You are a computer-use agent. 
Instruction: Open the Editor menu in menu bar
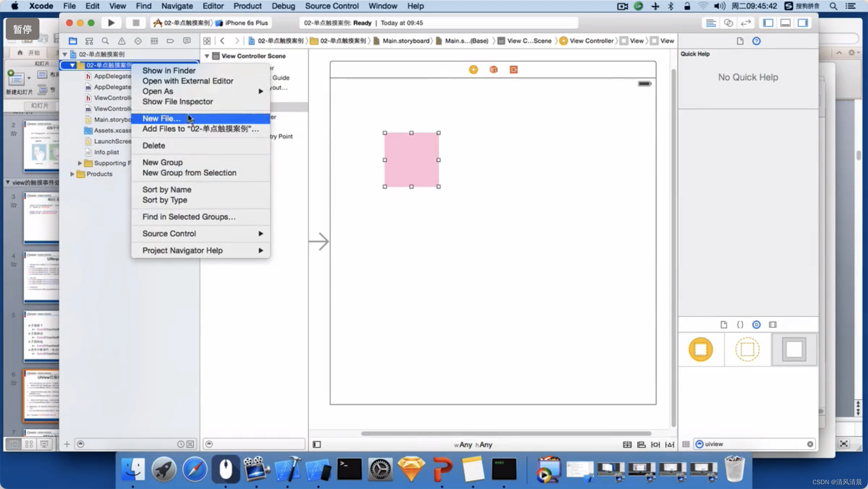(213, 6)
